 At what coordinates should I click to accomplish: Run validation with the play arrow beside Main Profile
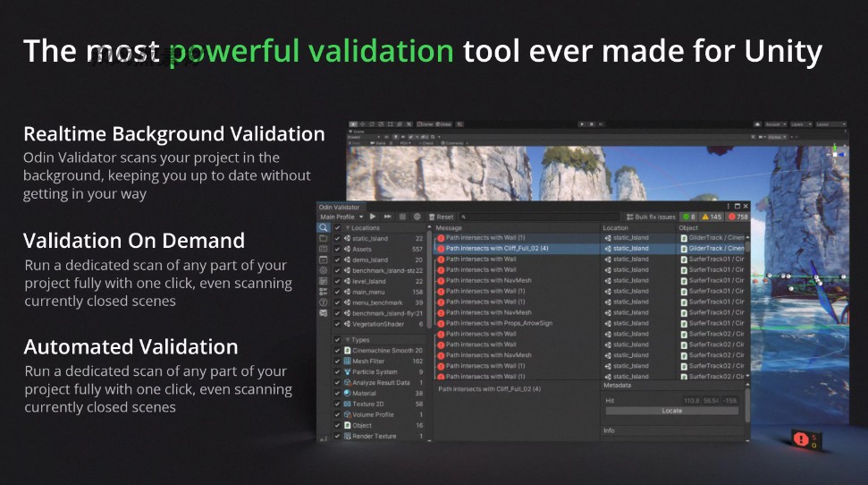click(373, 217)
